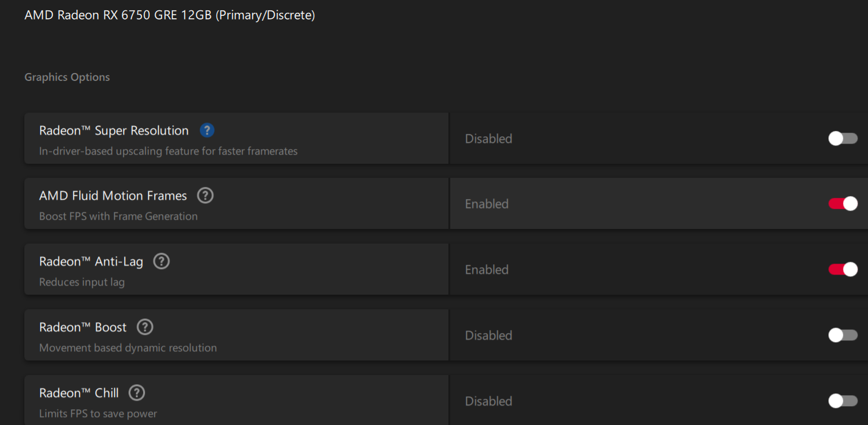
Task: Select the AMD Fluid Motion Frames title
Action: (x=113, y=195)
